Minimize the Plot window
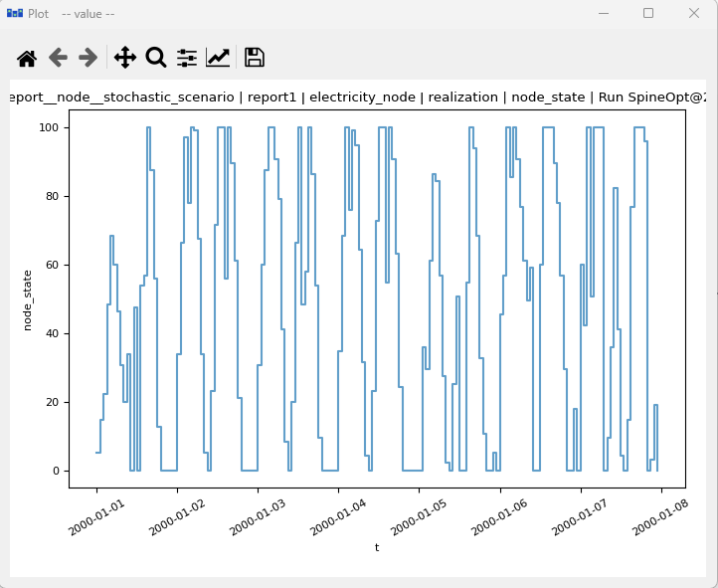 pyautogui.click(x=603, y=14)
